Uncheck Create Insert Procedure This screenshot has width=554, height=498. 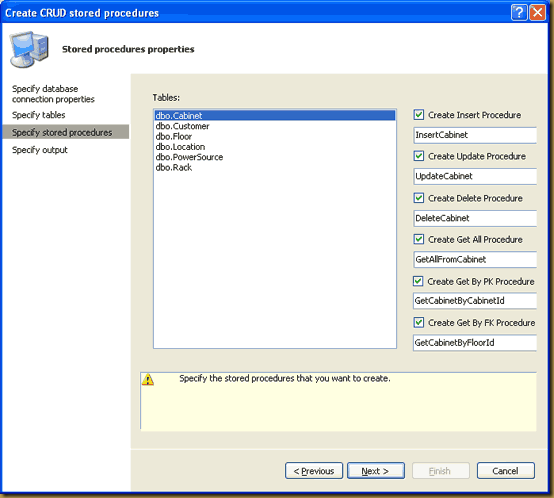click(x=419, y=115)
